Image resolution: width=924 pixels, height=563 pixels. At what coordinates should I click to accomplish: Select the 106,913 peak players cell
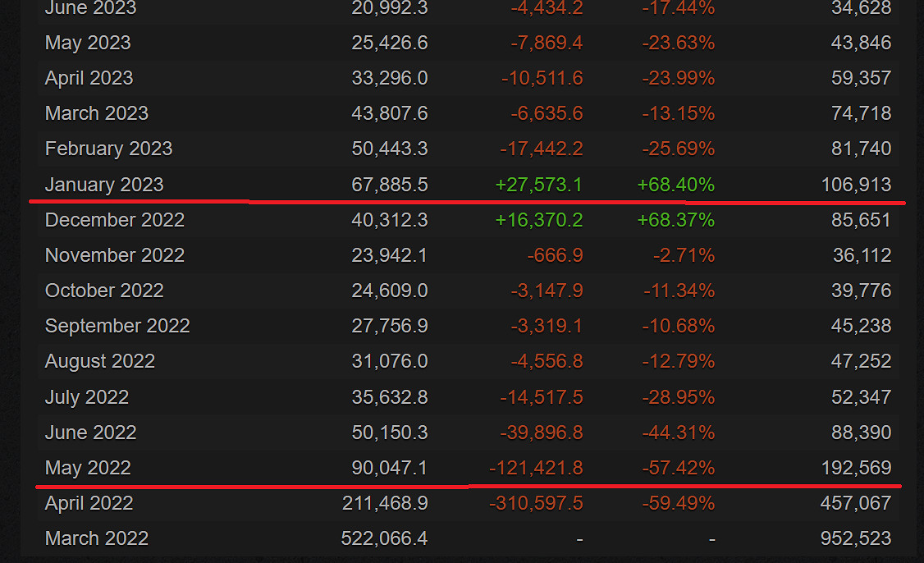(x=856, y=185)
